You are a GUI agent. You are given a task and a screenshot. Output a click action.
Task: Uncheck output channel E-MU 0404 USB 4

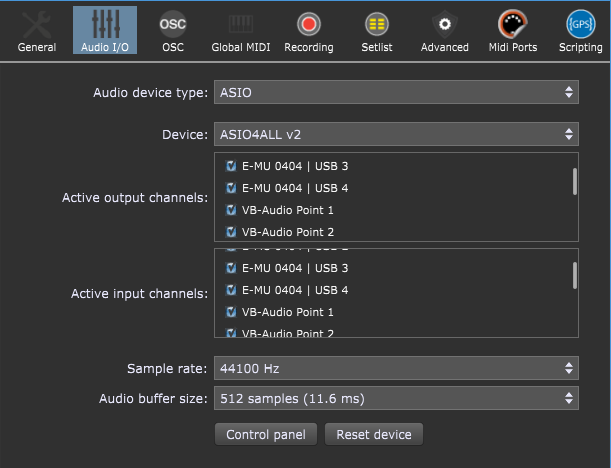tap(231, 188)
